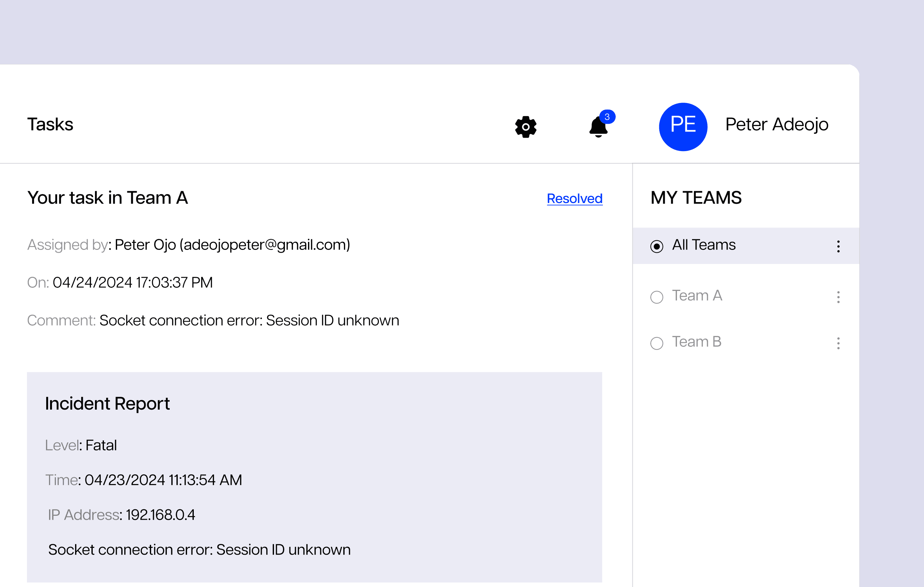
Task: Click the PE profile avatar
Action: pyautogui.click(x=683, y=127)
